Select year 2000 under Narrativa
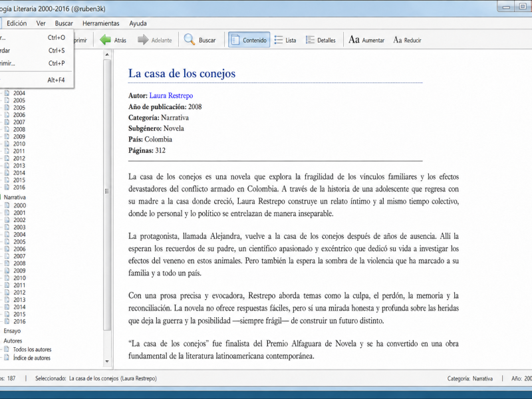The width and height of the screenshot is (532, 399). click(x=20, y=205)
